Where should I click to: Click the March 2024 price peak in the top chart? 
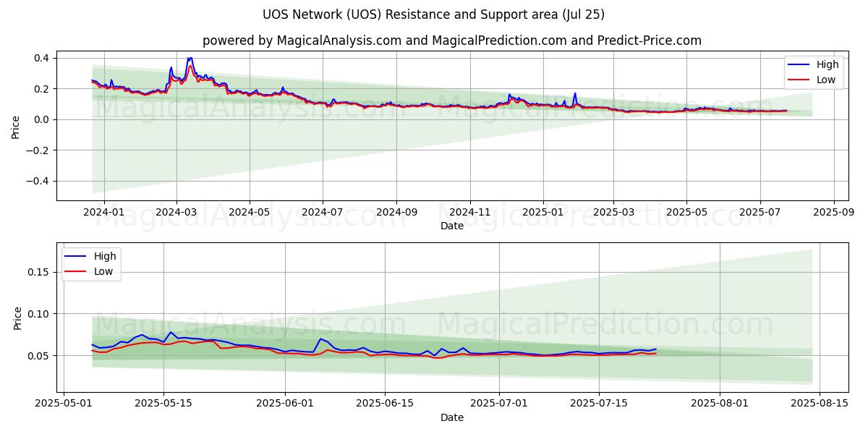click(x=190, y=59)
